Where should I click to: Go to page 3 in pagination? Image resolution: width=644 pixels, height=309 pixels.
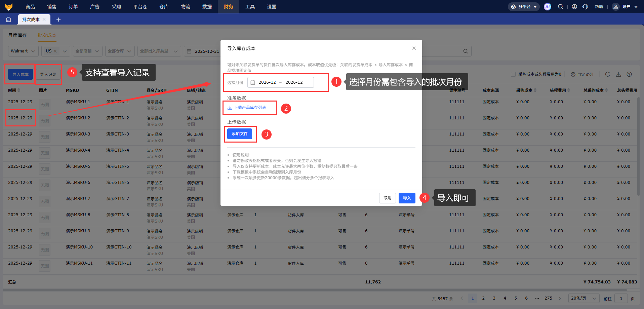pos(494,298)
